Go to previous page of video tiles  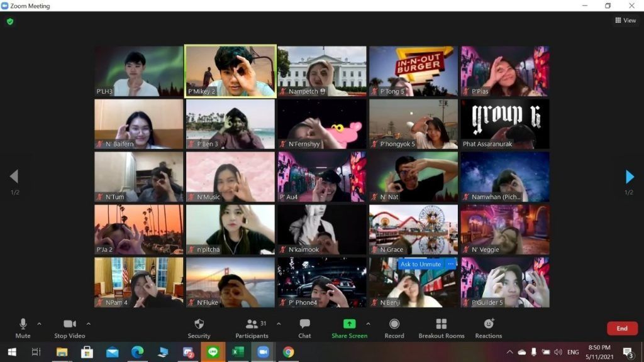(x=14, y=177)
